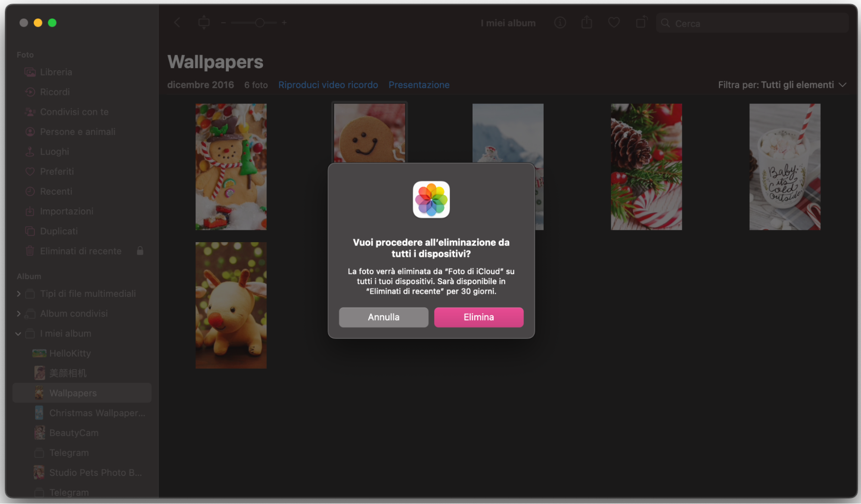861x504 pixels.
Task: Show the Preferiti photos
Action: 56,171
